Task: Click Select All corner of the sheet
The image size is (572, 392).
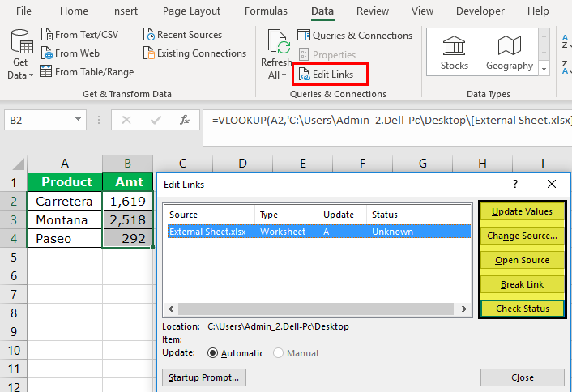Action: (19, 164)
